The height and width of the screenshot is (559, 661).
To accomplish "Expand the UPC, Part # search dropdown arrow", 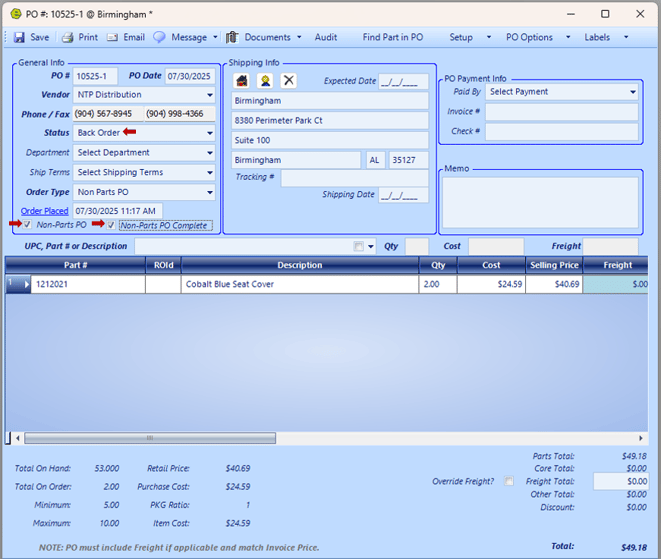I will (x=371, y=246).
